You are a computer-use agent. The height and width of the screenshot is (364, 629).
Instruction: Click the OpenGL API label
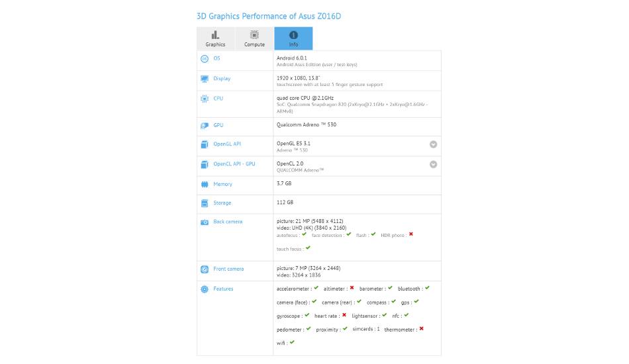(227, 144)
